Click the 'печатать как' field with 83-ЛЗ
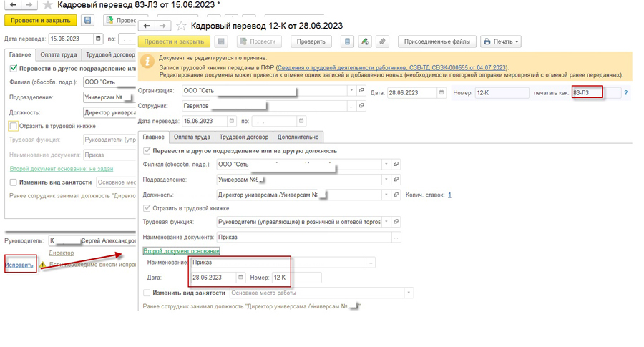Image resolution: width=644 pixels, height=347 pixels. tap(587, 93)
